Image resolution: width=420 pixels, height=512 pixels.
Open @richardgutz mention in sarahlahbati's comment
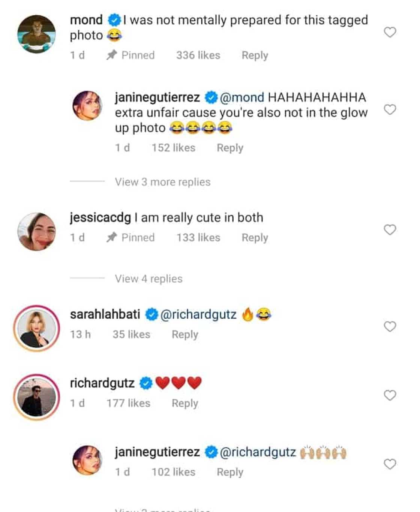click(x=198, y=314)
